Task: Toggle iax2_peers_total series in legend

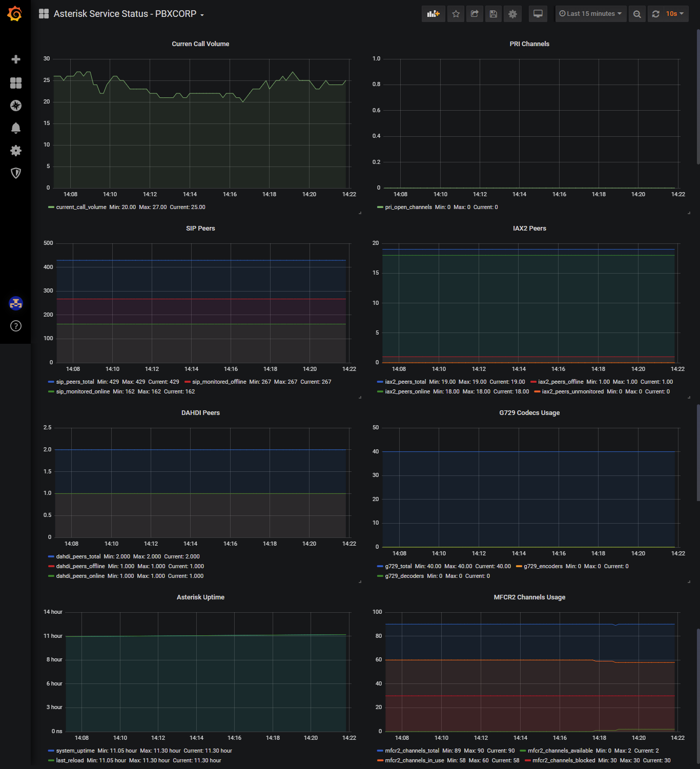Action: point(405,382)
